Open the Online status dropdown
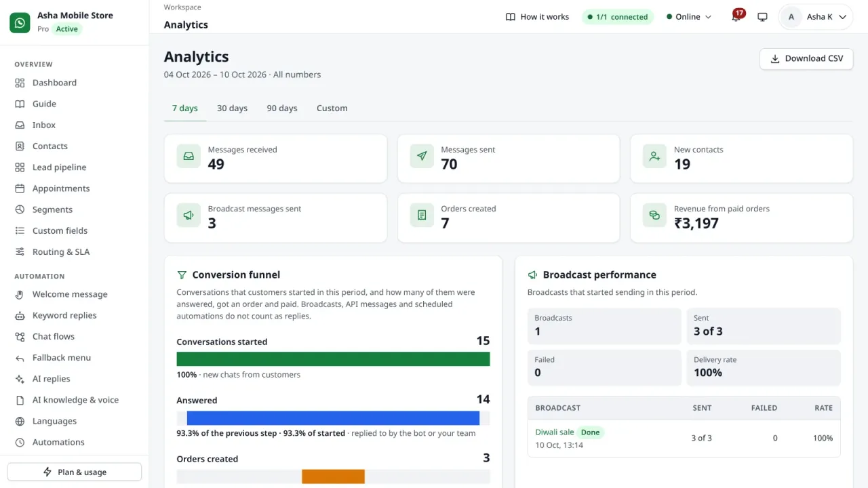Image resolution: width=868 pixels, height=488 pixels. [x=689, y=17]
